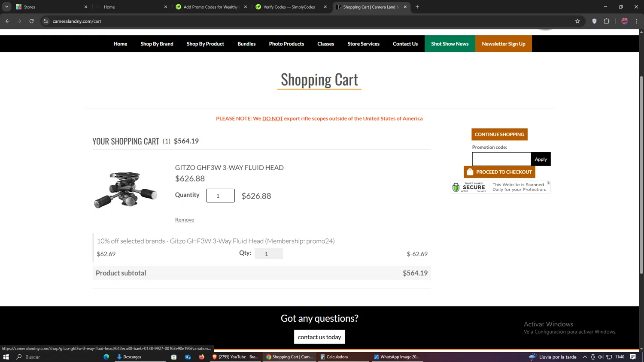Open Windows Start menu
The width and height of the screenshot is (644, 362).
click(x=6, y=357)
